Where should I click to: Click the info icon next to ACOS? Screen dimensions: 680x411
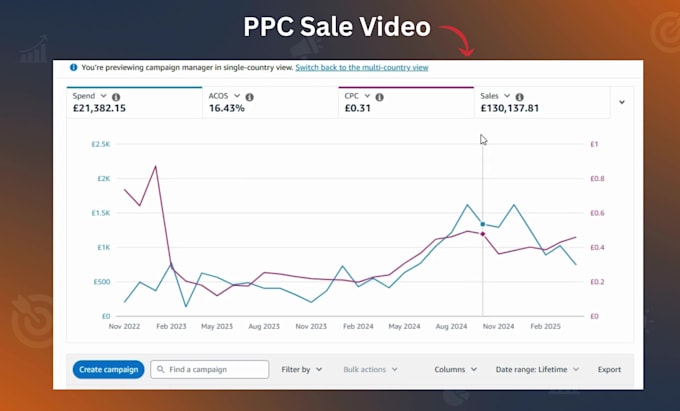point(249,97)
